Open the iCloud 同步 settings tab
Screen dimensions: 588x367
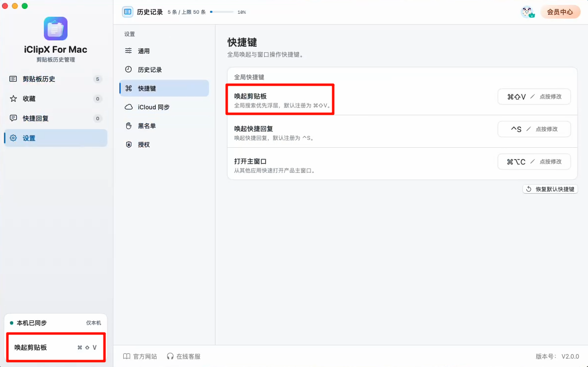pos(164,107)
